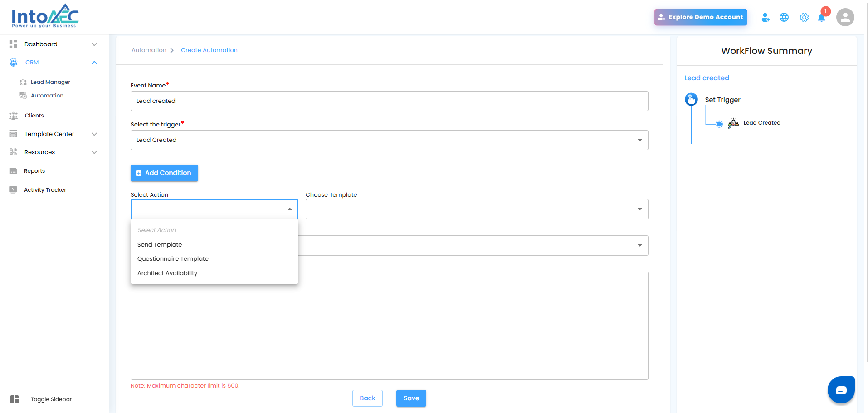
Task: Open the Choose Template dropdown
Action: [x=477, y=209]
